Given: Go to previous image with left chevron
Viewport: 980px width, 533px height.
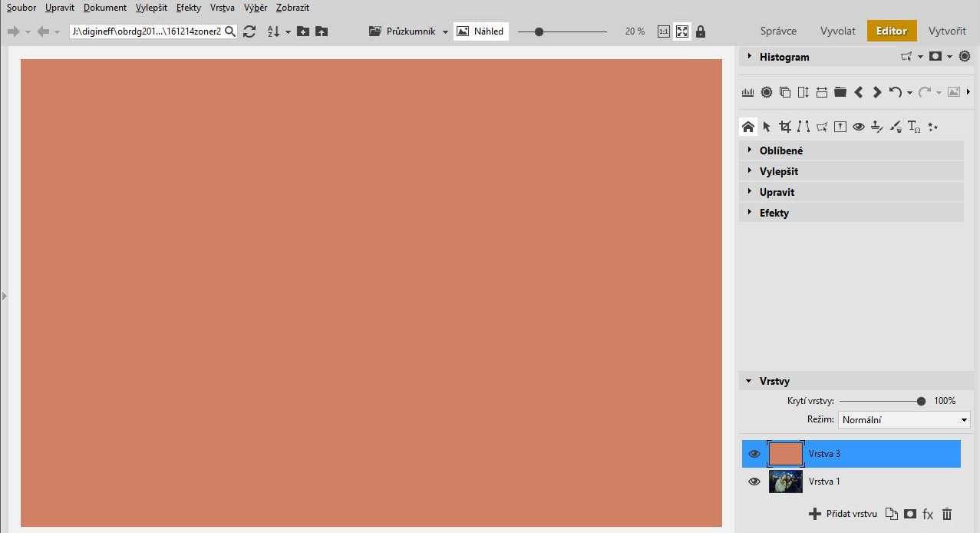Looking at the screenshot, I should point(859,92).
